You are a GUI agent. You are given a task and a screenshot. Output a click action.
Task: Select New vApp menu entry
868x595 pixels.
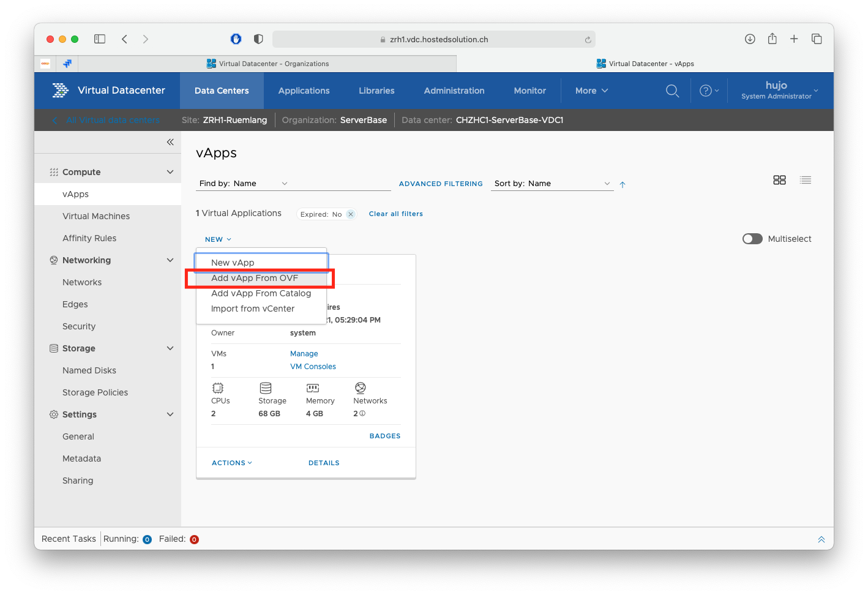[261, 263]
